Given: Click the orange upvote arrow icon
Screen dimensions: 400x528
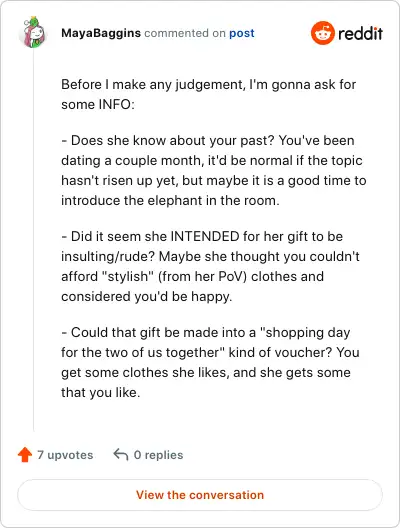Looking at the screenshot, I should tap(25, 455).
